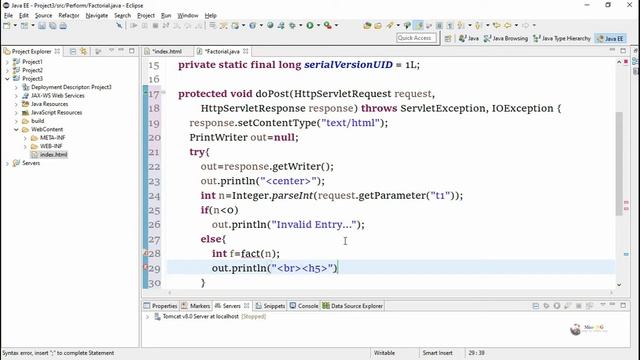Open the Data Source Explorer tab

(x=353, y=306)
